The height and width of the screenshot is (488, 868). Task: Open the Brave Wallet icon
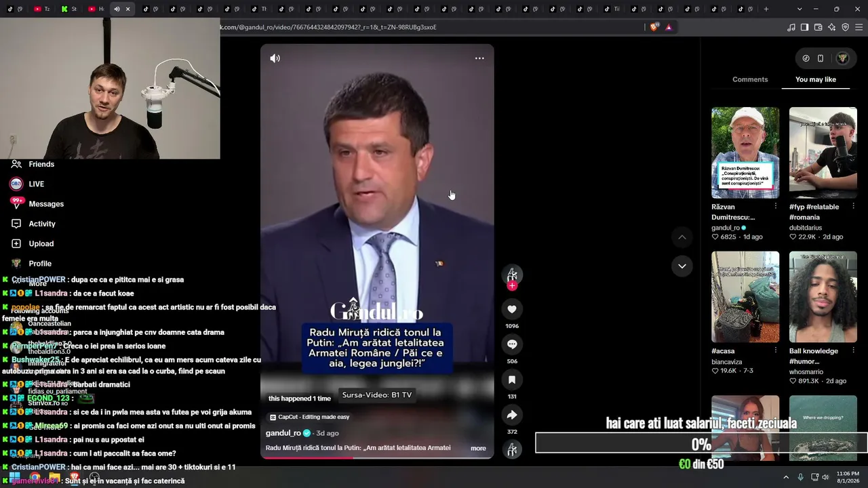(818, 27)
